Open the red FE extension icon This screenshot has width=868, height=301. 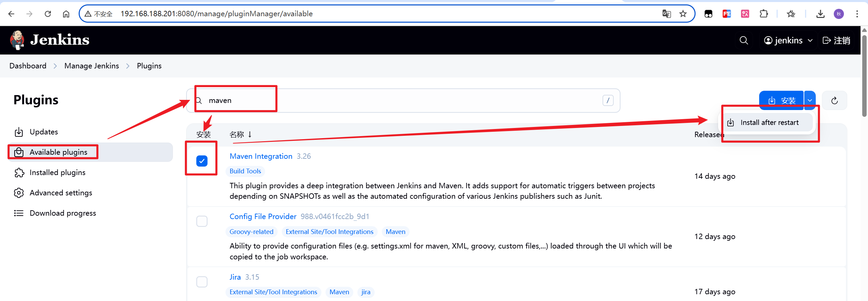point(727,14)
